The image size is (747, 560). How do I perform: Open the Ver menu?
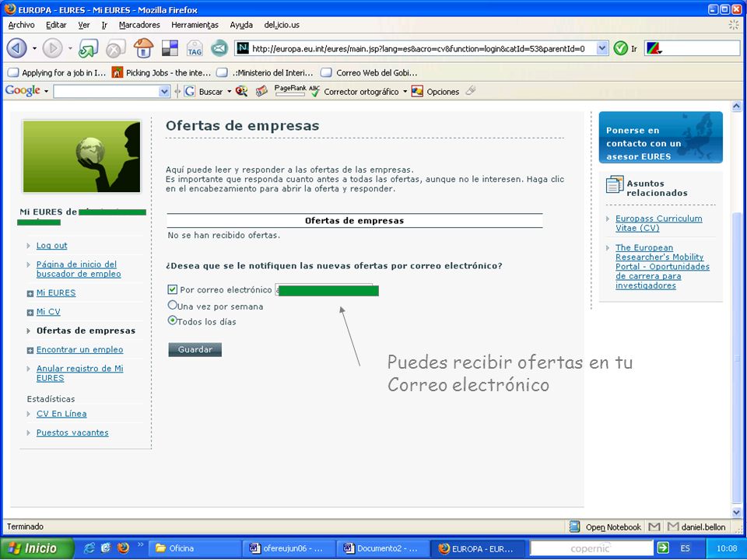pyautogui.click(x=84, y=25)
